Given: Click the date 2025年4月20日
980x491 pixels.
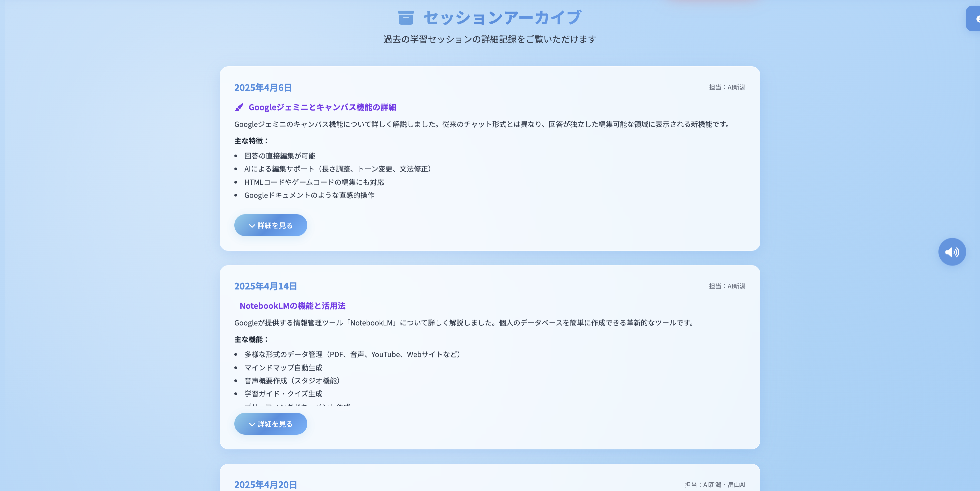Looking at the screenshot, I should [266, 485].
